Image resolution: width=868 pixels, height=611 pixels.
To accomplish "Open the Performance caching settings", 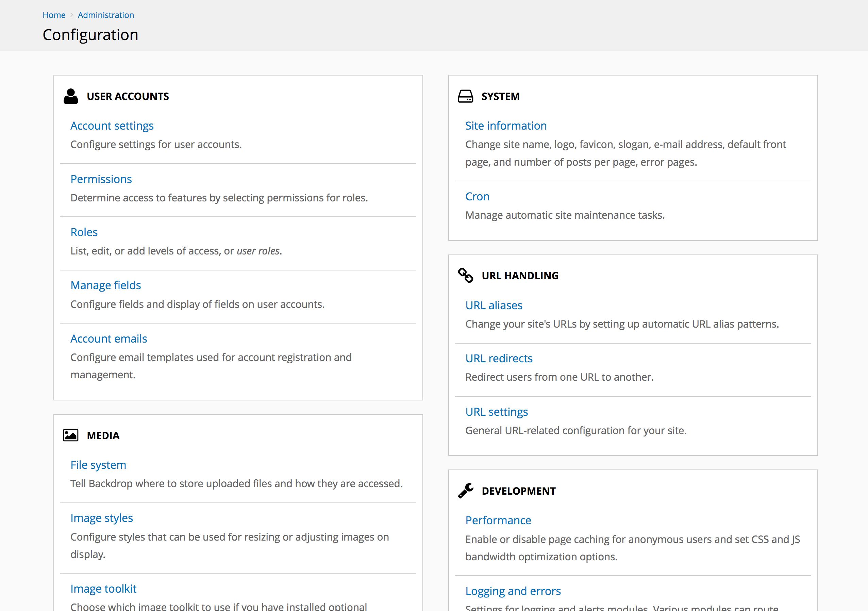I will point(498,520).
